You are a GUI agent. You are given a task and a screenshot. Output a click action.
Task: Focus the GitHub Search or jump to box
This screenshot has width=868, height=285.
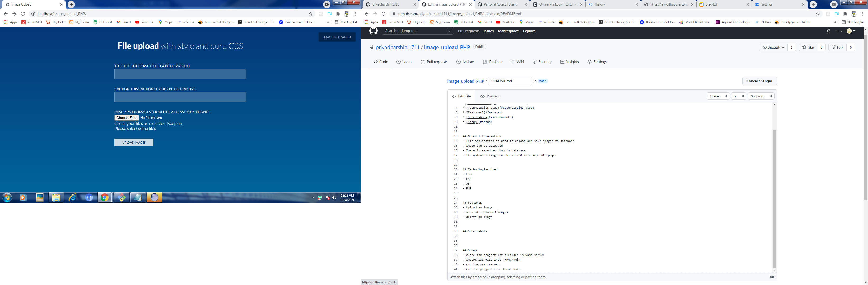[418, 31]
